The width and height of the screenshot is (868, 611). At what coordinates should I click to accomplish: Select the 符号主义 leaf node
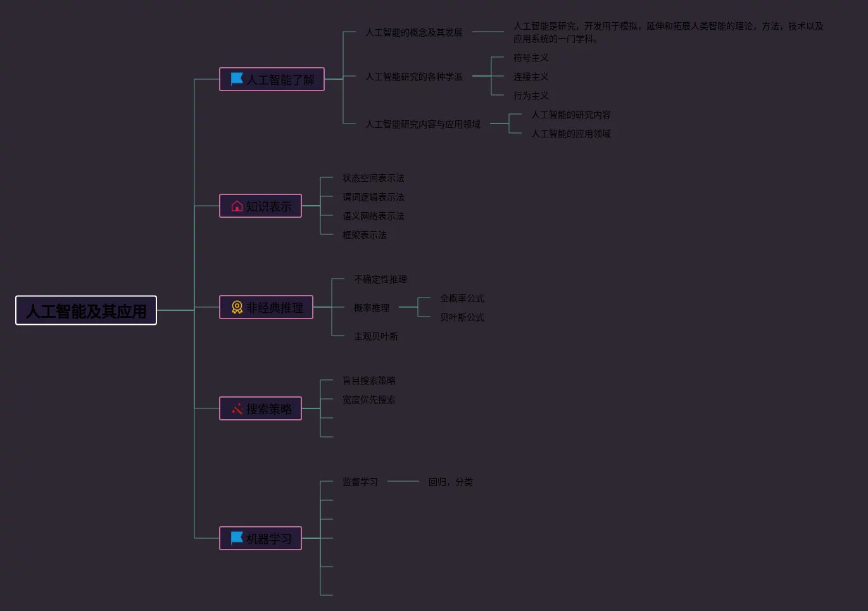point(531,58)
